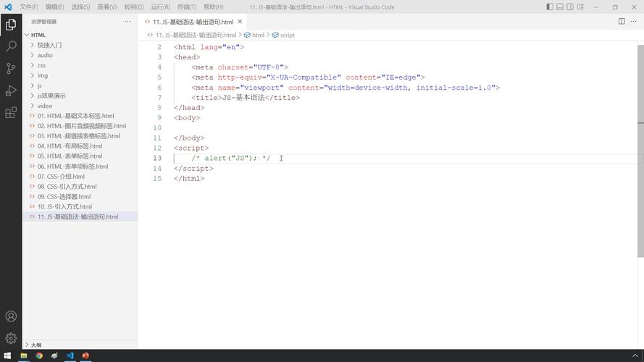Screen dimensions: 644x362
Task: Open the customize layout button
Action: (580, 7)
